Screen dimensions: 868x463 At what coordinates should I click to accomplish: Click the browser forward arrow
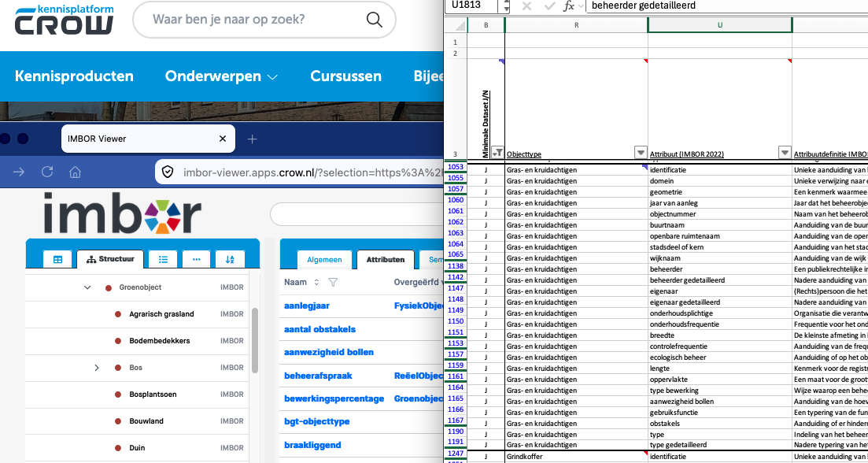(19, 172)
